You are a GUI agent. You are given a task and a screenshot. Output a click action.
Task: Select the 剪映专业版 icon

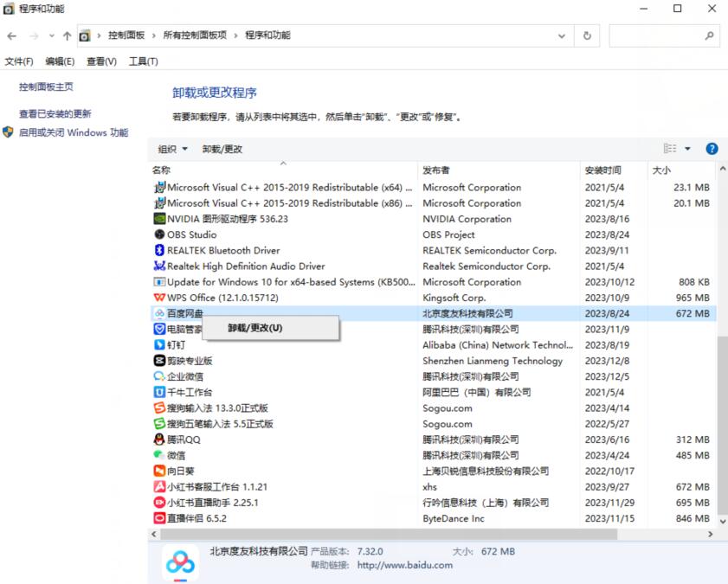(x=159, y=361)
